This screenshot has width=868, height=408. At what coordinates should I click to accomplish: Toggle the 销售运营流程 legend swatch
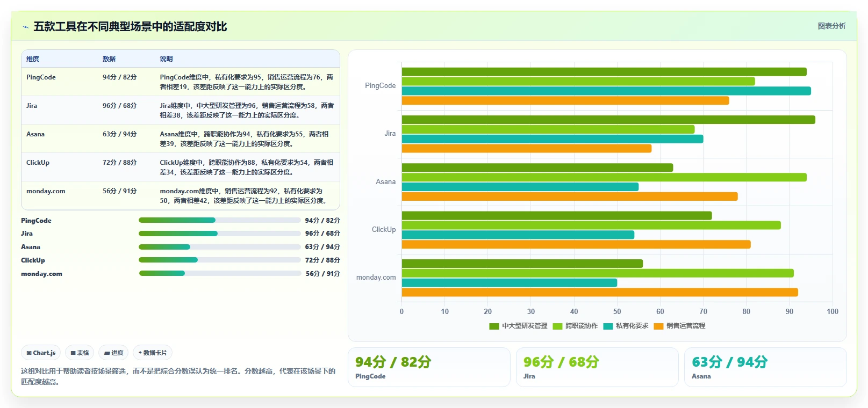pos(658,326)
